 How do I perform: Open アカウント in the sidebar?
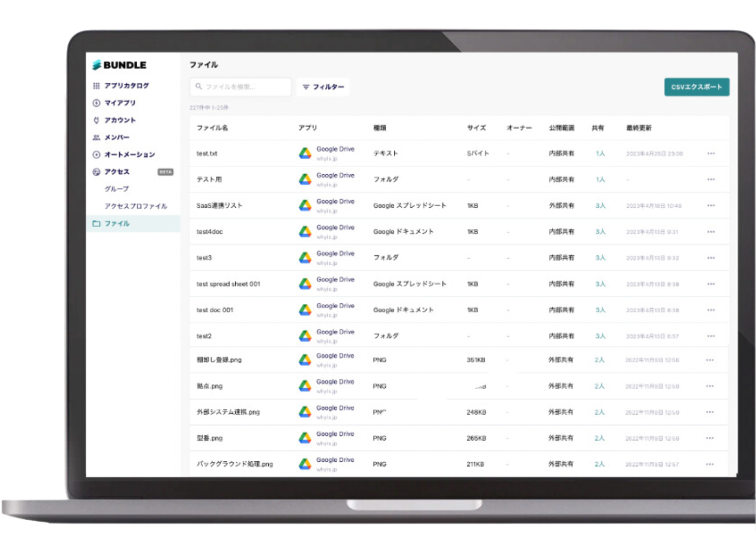(x=120, y=120)
